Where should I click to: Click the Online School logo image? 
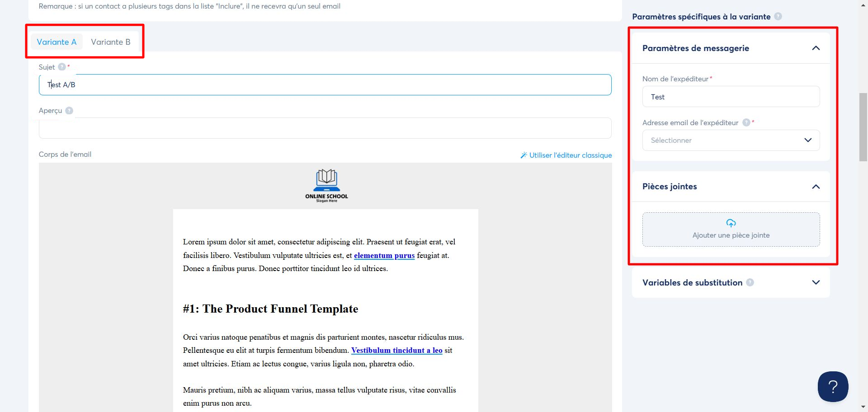(326, 186)
